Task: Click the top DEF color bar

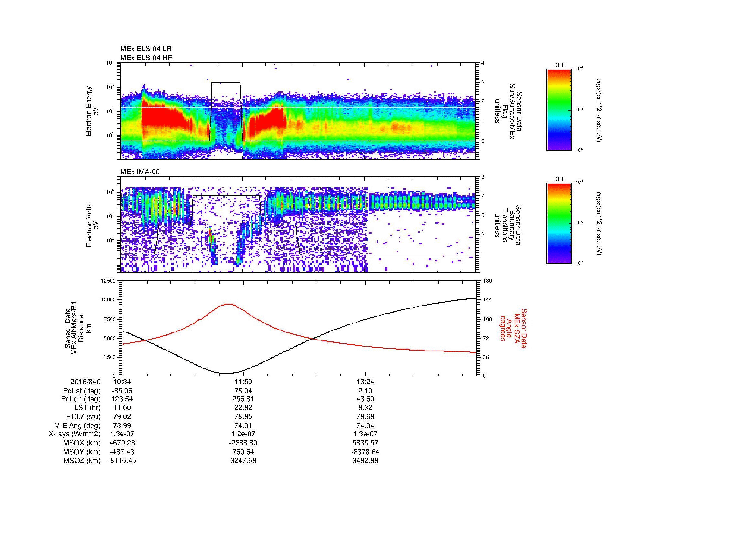Action: (x=559, y=110)
